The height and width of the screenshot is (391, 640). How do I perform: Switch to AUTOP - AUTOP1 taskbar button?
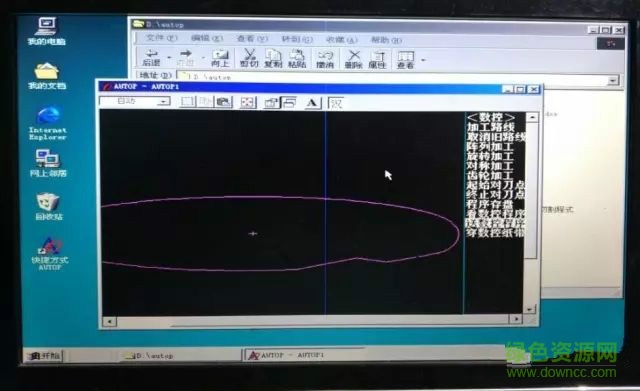click(304, 355)
